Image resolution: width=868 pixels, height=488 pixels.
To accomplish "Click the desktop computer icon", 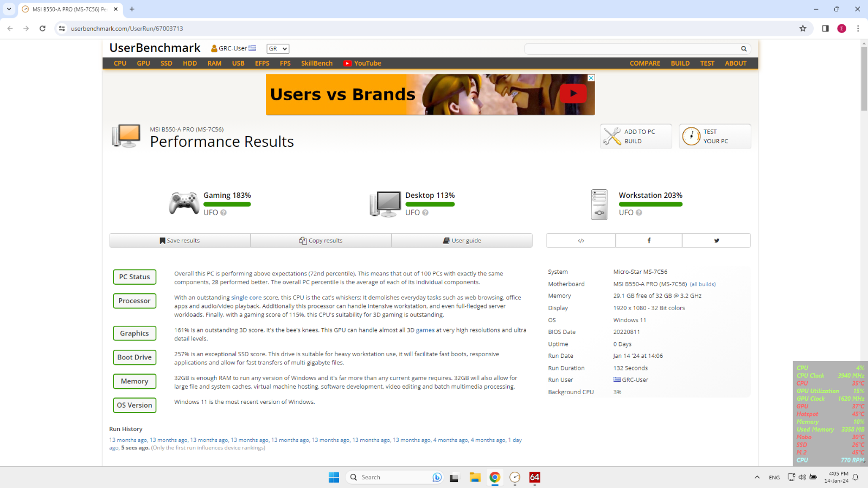I will pos(385,204).
